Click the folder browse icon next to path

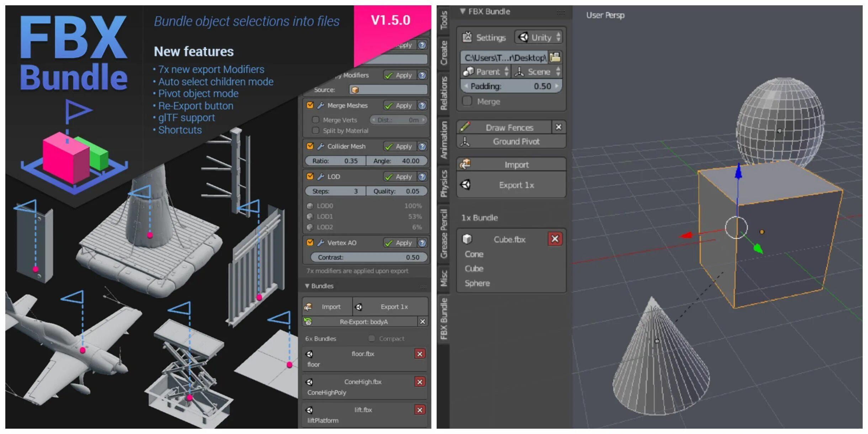(555, 57)
